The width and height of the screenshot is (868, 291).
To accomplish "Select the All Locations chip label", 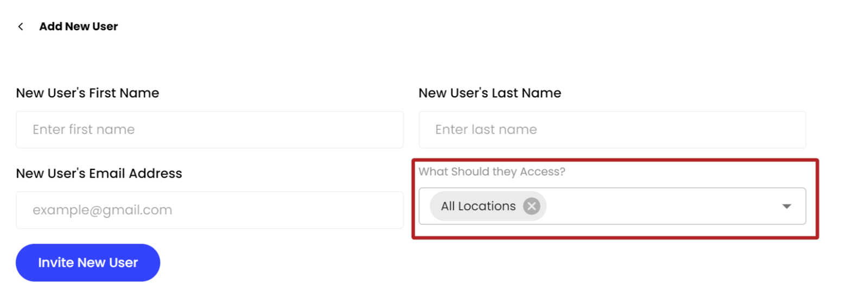I will click(x=478, y=206).
